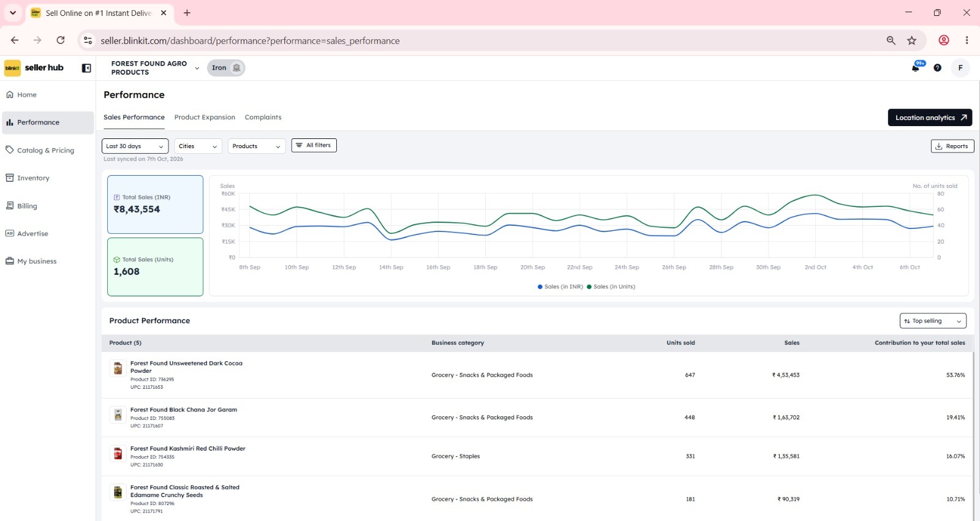The height and width of the screenshot is (521, 980).
Task: Open the Top selling sort dropdown
Action: pyautogui.click(x=933, y=321)
